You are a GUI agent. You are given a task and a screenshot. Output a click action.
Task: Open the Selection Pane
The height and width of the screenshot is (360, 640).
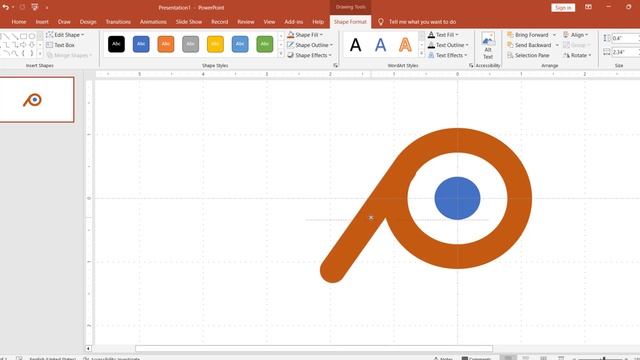pyautogui.click(x=528, y=55)
